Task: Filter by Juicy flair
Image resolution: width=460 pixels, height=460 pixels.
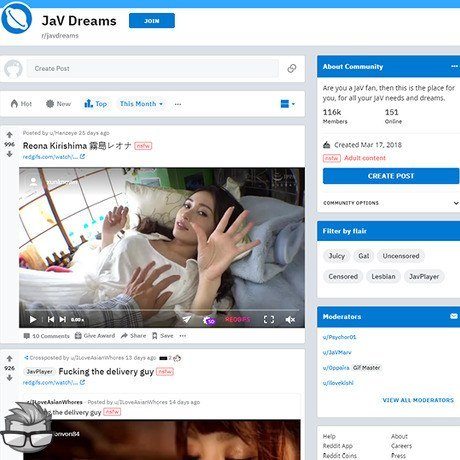Action: [x=336, y=256]
